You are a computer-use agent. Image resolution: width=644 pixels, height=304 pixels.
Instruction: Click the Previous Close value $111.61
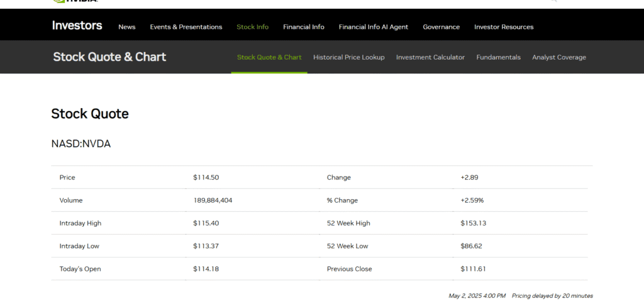[x=473, y=269]
